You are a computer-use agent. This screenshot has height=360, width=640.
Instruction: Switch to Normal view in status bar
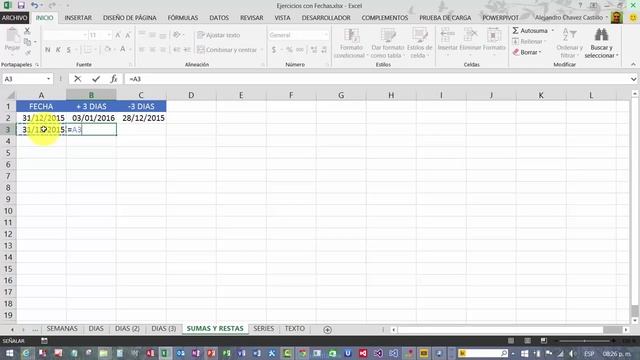[x=511, y=340]
